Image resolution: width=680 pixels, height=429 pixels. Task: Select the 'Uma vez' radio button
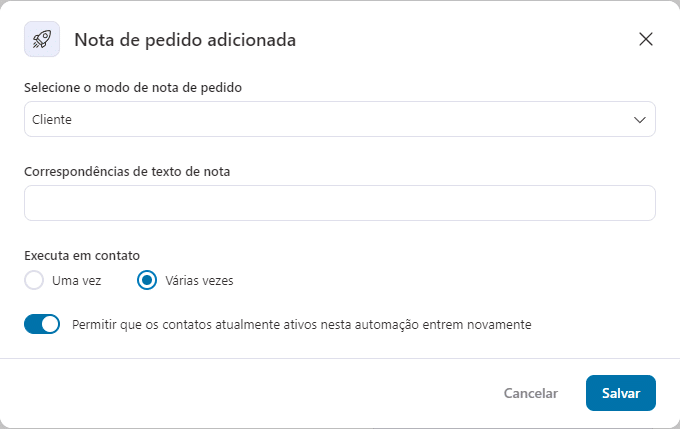click(34, 280)
